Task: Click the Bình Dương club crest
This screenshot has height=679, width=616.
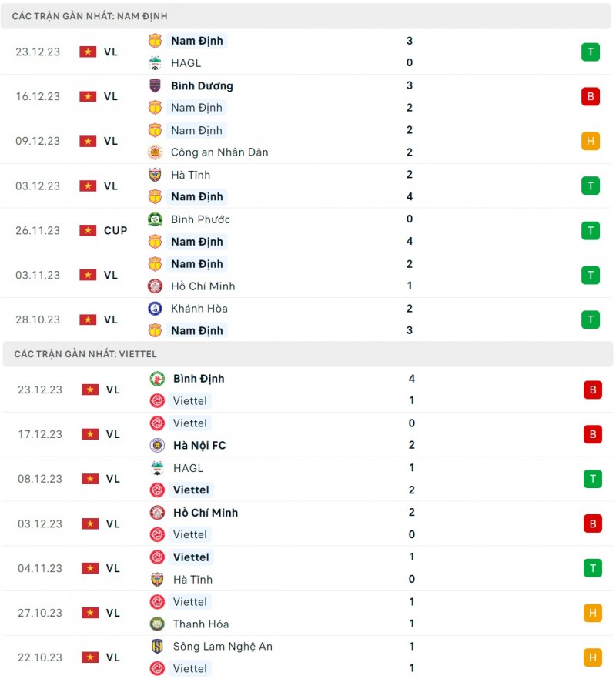Action: tap(156, 85)
